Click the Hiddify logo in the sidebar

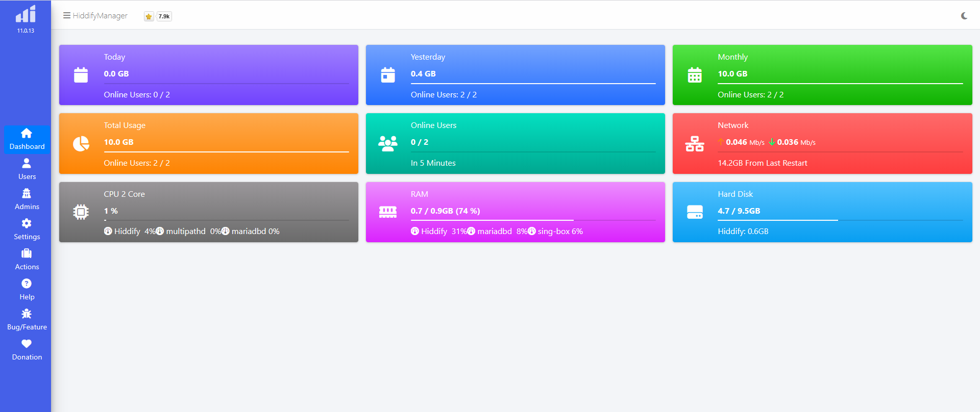(26, 14)
